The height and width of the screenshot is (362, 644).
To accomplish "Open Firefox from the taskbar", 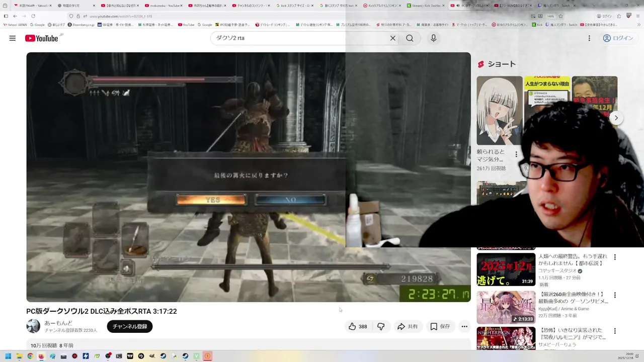I will pyautogui.click(x=41, y=356).
